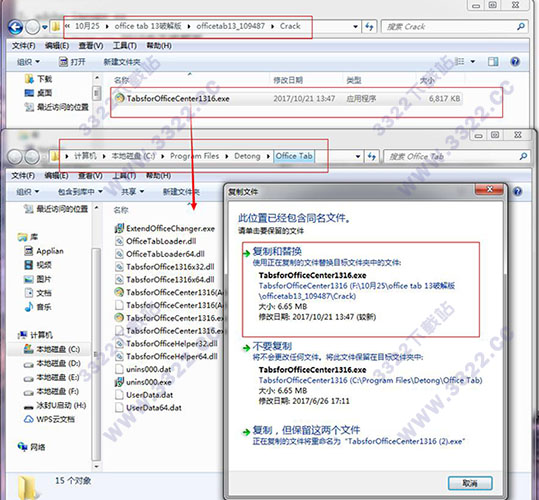Viewport: 539px width, 500px height.
Task: Select 下载 in Crack window sidebar
Action: [38, 79]
